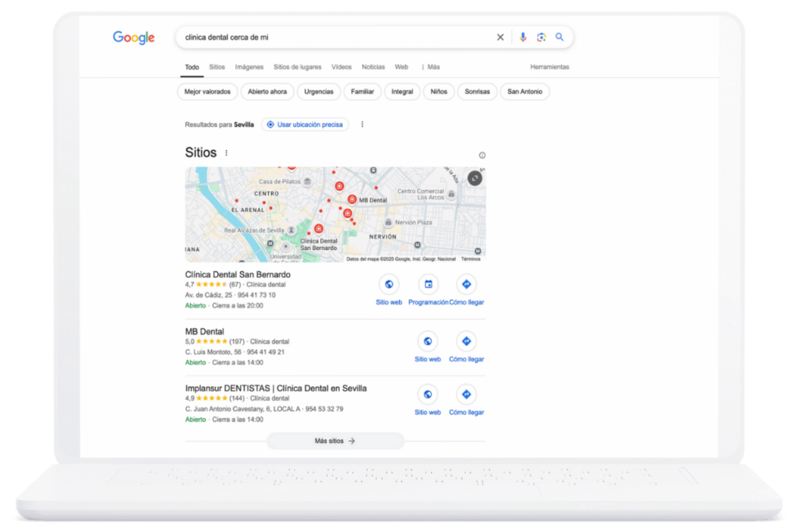The width and height of the screenshot is (798, 532).
Task: Click the Más sitios button
Action: click(335, 441)
